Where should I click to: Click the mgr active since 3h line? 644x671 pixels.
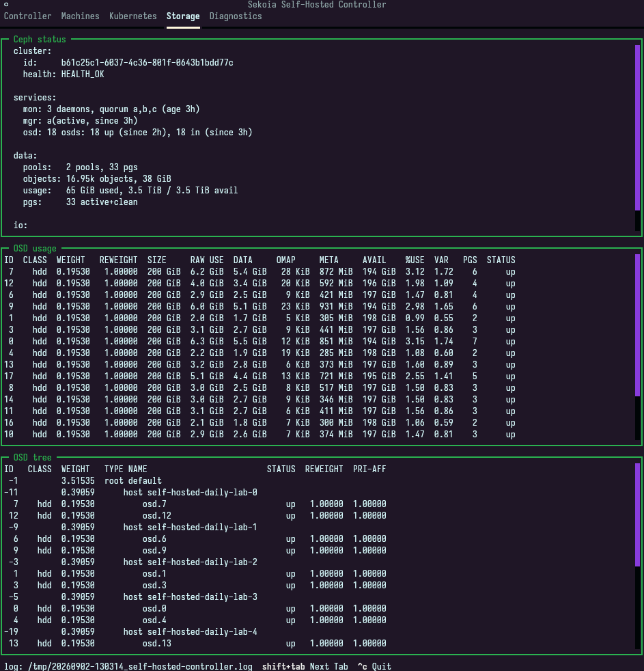pyautogui.click(x=81, y=121)
